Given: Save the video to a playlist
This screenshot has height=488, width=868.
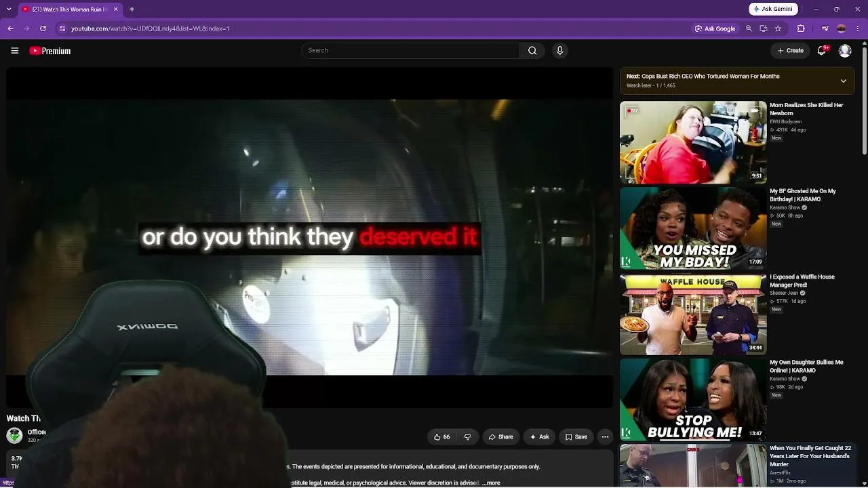Looking at the screenshot, I should click(x=576, y=437).
